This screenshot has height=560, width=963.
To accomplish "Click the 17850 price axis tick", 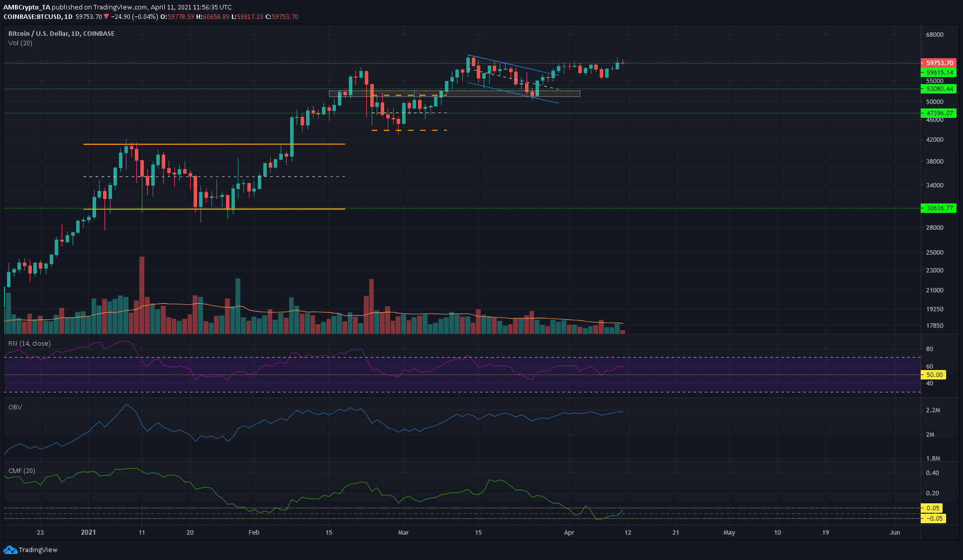I will point(935,326).
